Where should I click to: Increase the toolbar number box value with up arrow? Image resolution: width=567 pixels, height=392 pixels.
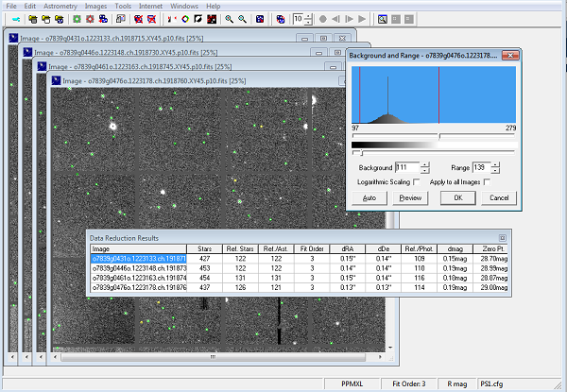[x=308, y=16]
